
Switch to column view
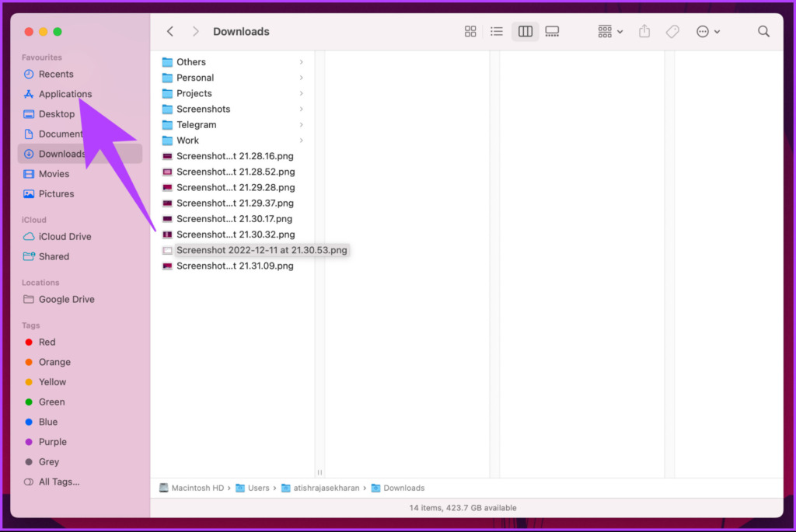[525, 31]
